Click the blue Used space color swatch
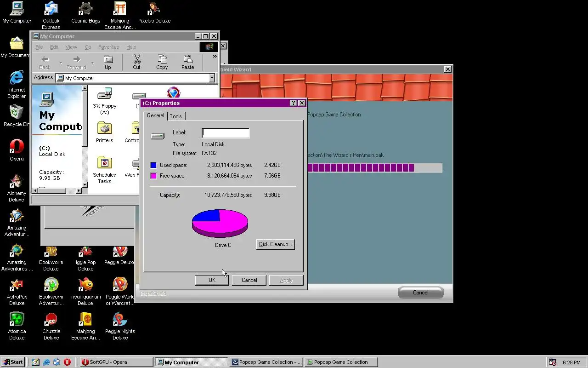 coord(153,165)
